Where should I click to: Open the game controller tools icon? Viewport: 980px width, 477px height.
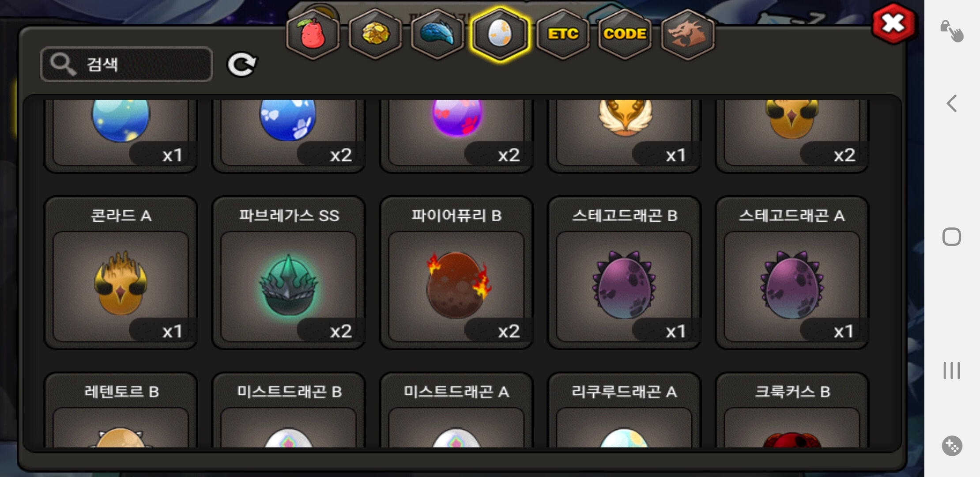[952, 446]
